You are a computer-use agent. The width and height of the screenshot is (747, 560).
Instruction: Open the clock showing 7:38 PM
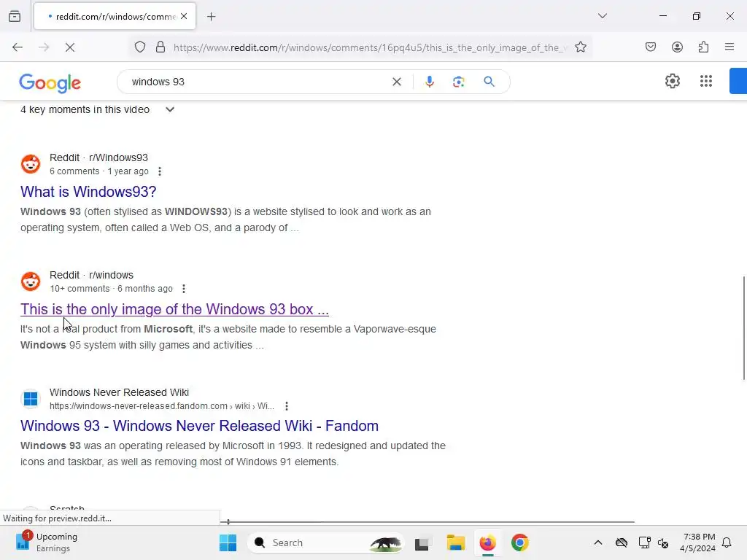click(697, 542)
